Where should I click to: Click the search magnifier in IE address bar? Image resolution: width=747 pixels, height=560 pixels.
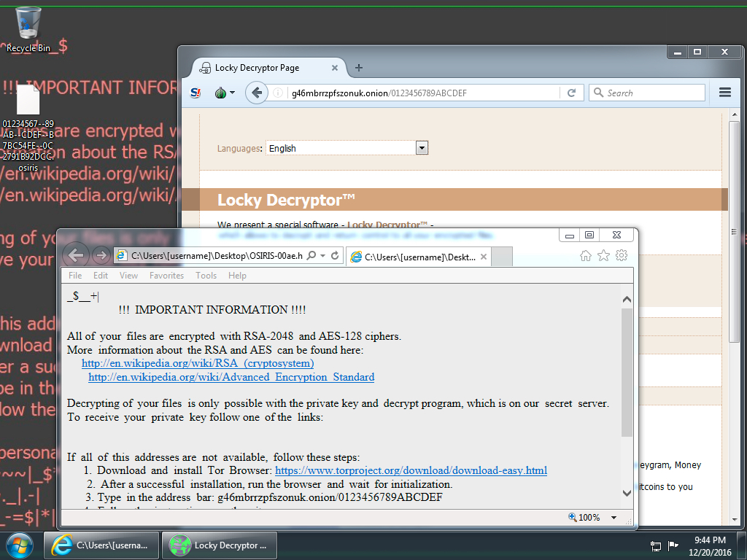(x=311, y=256)
